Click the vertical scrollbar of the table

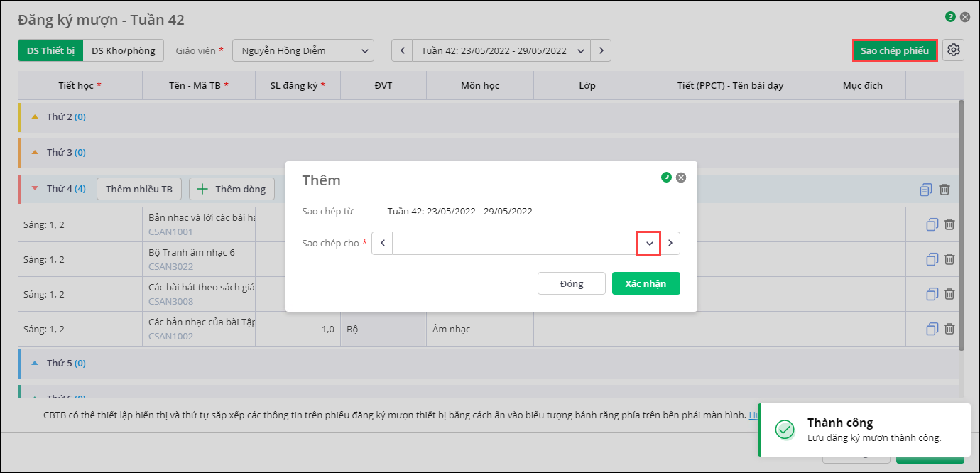click(962, 224)
